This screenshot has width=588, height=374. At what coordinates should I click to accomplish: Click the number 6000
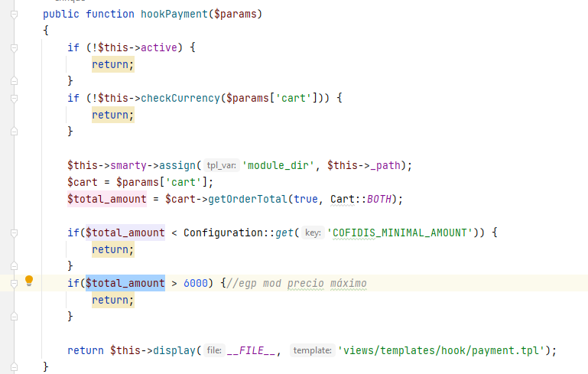click(x=196, y=283)
